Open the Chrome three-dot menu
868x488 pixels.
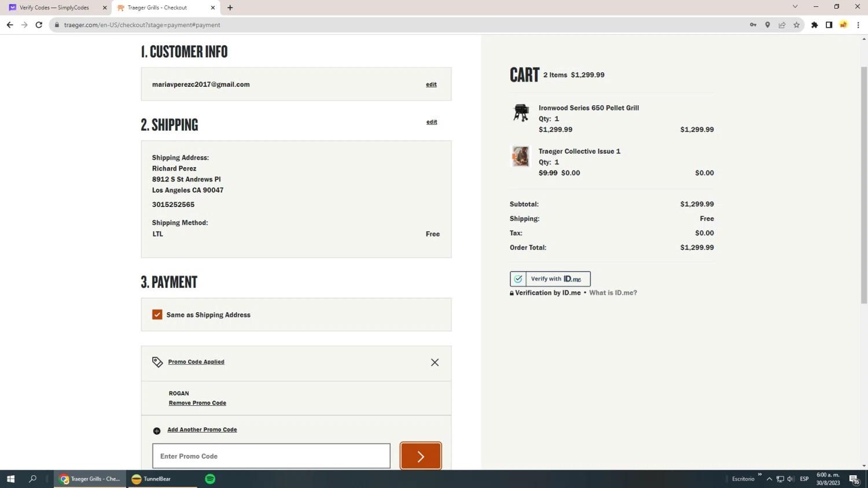[858, 25]
